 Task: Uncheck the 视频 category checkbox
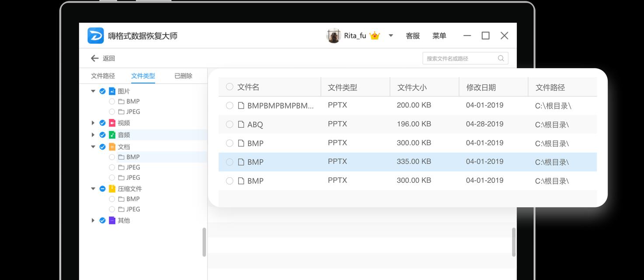(102, 123)
